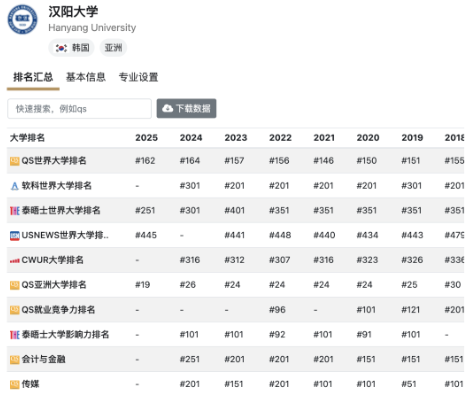Click the 下载数据 button
Image resolution: width=468 pixels, height=402 pixels.
[186, 108]
